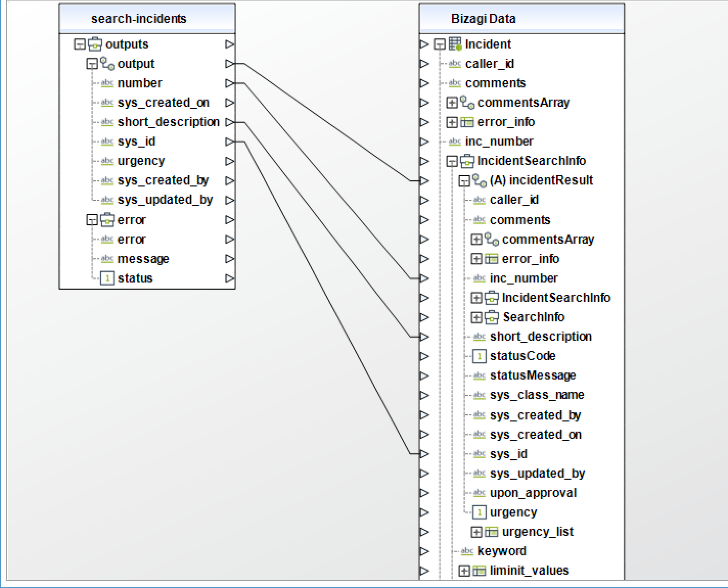
Task: Click the input connector arrow for incidentResult
Action: (424, 180)
